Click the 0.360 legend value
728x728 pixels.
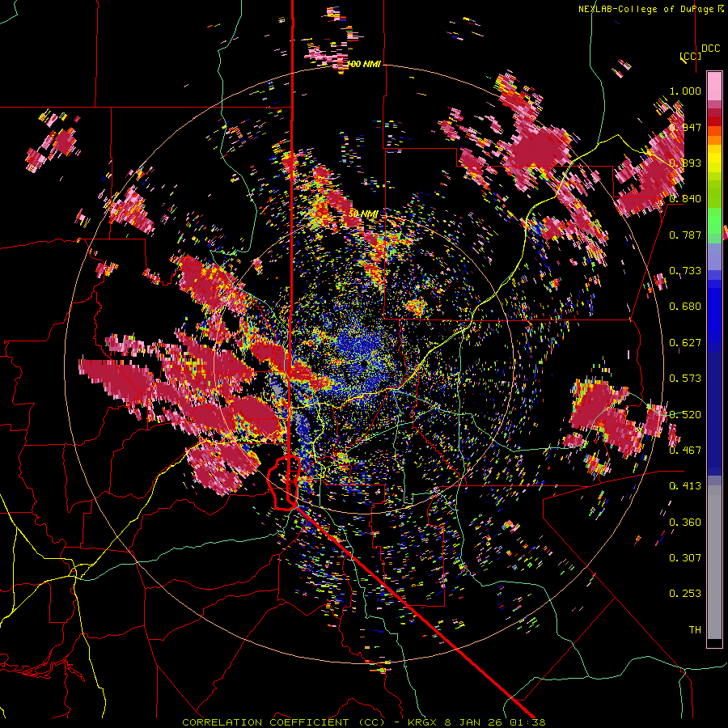point(685,523)
